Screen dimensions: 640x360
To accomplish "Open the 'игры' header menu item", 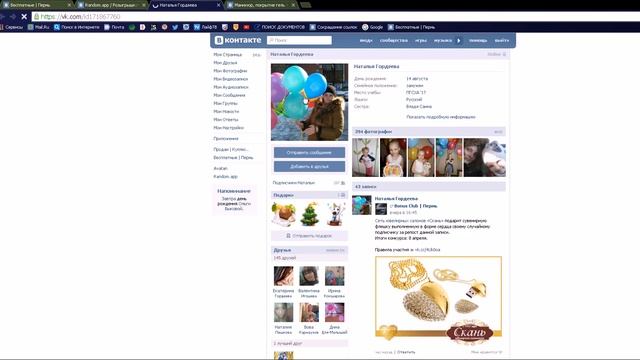I will coord(421,40).
